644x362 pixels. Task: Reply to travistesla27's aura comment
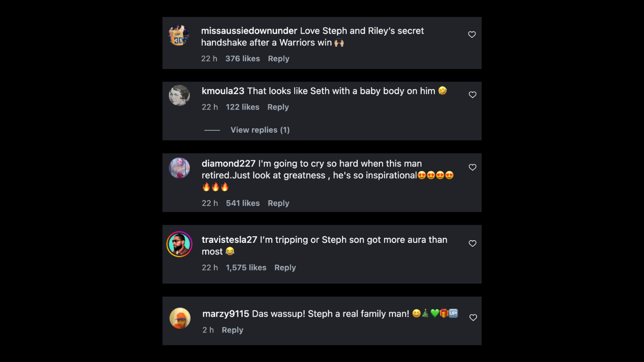[x=285, y=267]
